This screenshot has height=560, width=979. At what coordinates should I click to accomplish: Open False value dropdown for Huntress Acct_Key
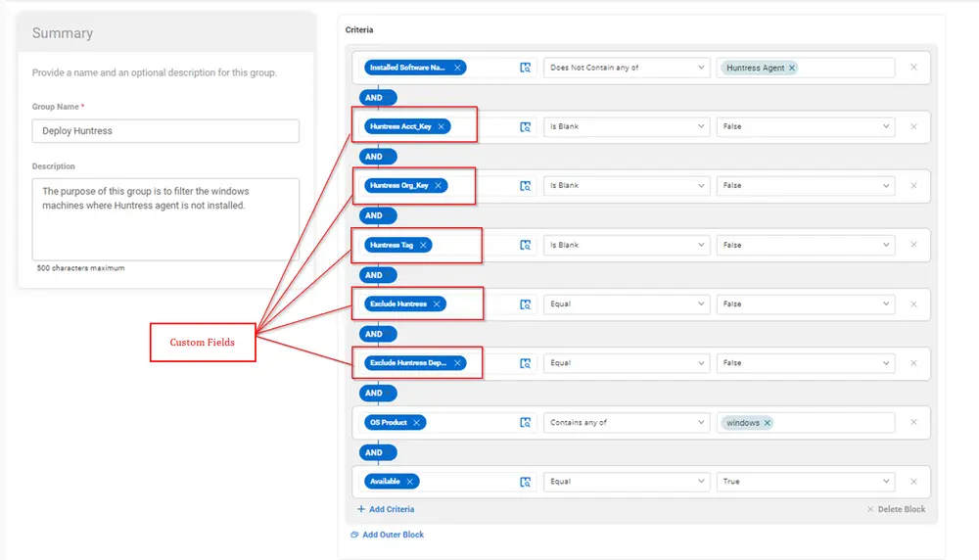(806, 126)
